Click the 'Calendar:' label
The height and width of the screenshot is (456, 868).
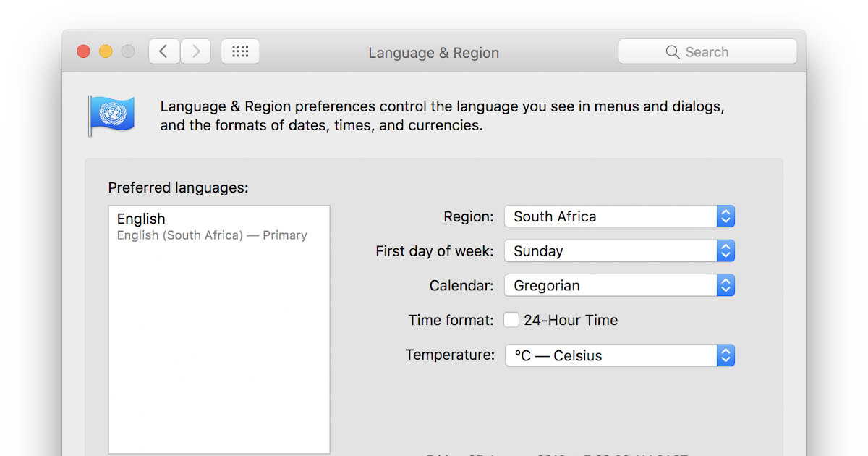tap(461, 286)
